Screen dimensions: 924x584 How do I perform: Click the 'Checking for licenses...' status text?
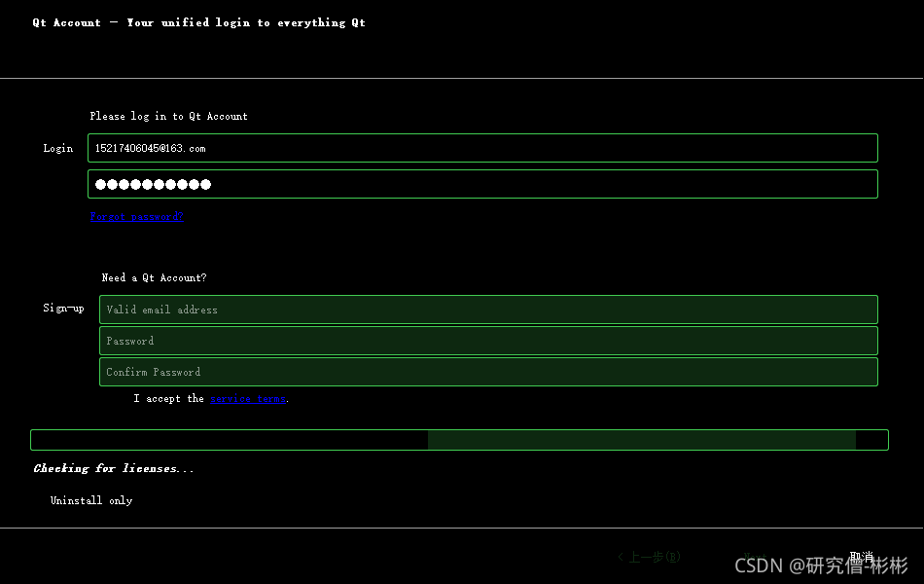click(114, 468)
